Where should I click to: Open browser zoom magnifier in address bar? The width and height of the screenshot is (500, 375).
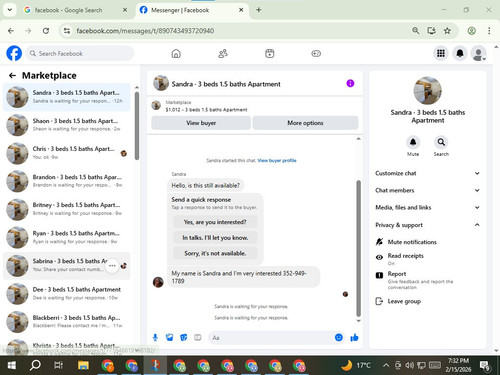[x=415, y=31]
